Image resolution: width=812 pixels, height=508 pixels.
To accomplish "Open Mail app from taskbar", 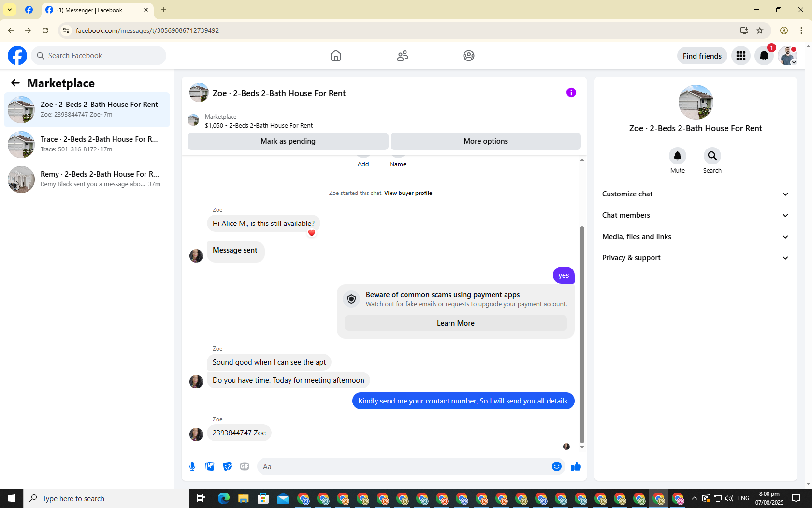I will point(283,498).
